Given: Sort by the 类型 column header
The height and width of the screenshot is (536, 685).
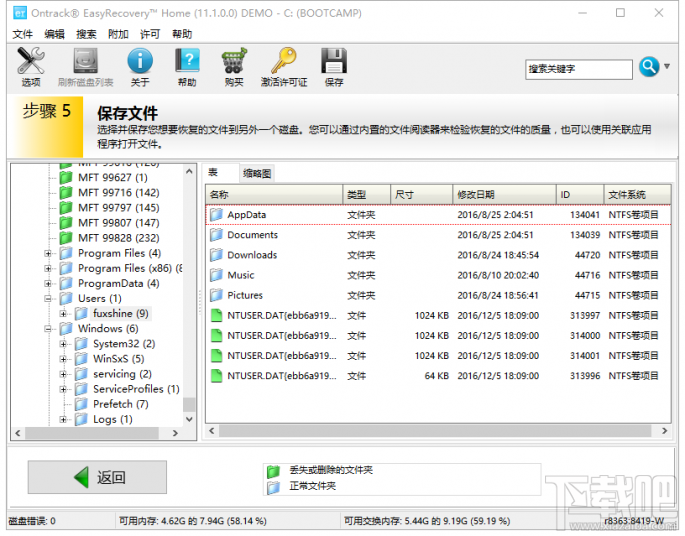Looking at the screenshot, I should (366, 194).
